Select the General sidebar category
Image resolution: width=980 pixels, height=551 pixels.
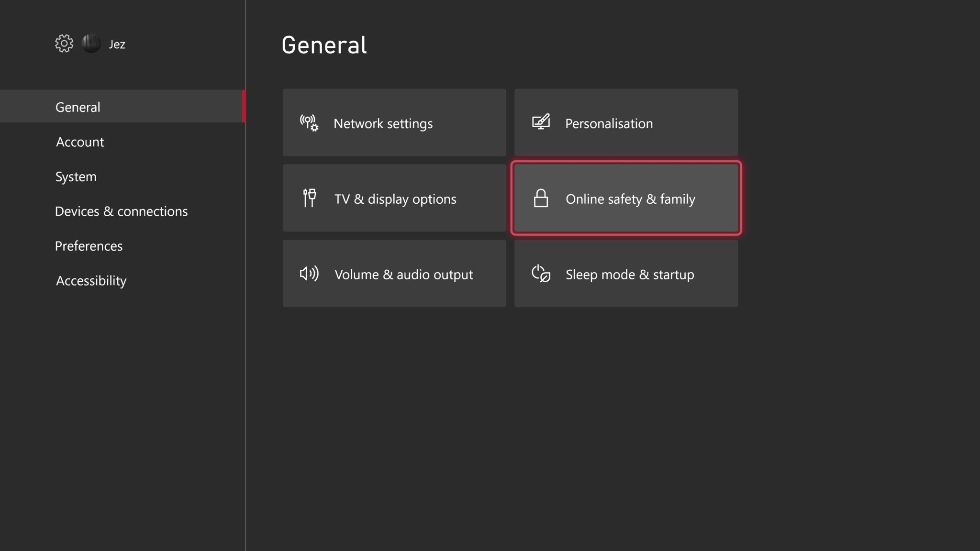point(78,107)
